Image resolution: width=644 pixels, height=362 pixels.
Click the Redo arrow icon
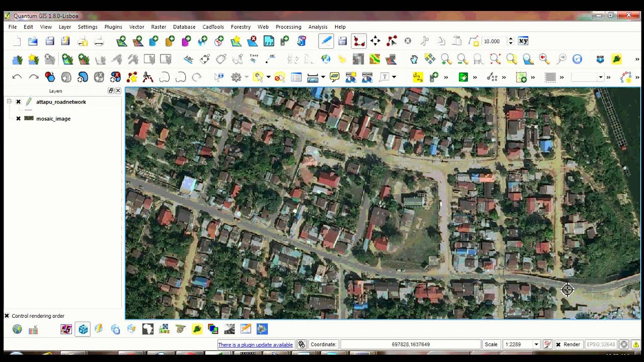tap(33, 77)
